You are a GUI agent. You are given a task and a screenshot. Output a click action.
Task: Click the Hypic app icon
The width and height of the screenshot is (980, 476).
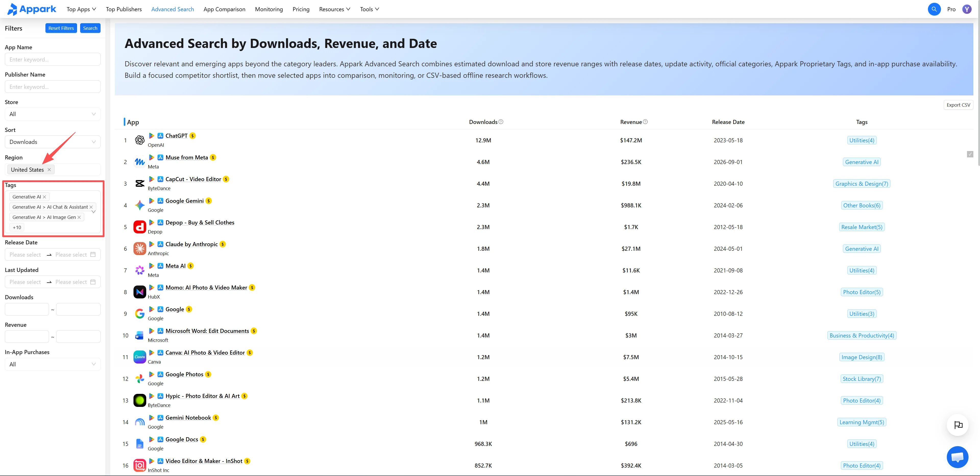click(140, 400)
